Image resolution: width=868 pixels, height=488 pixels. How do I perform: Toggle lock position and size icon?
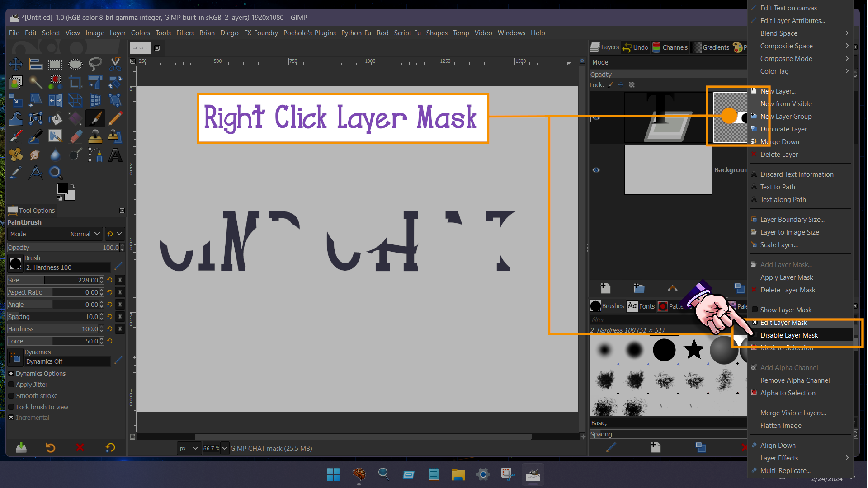[621, 85]
